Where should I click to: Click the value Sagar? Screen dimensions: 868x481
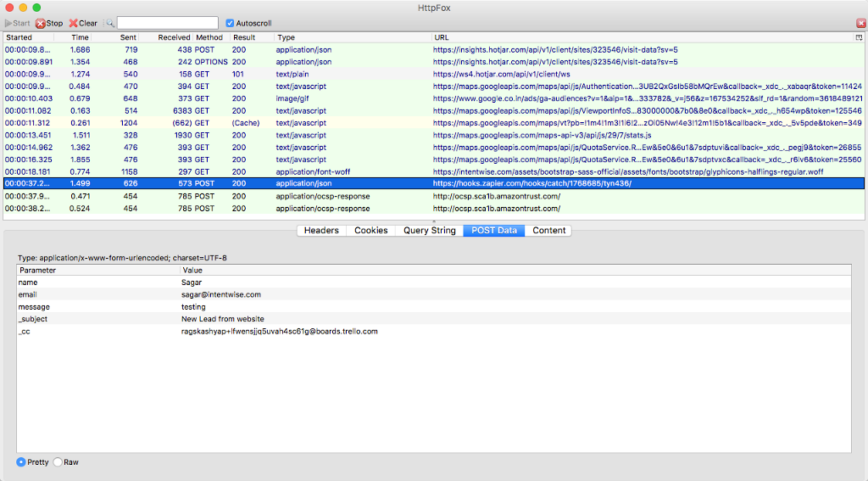[x=192, y=282]
